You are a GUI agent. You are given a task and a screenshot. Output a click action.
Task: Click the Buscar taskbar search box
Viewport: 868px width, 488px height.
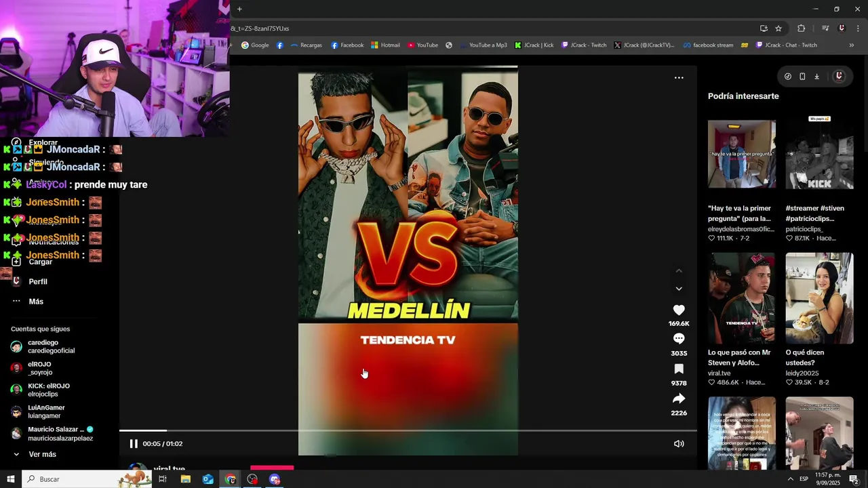point(86,479)
